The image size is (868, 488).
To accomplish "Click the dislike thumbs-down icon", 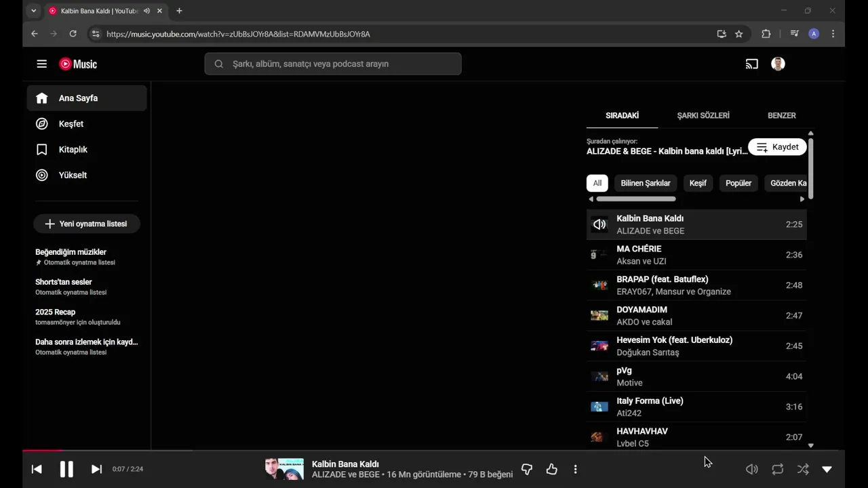I will click(527, 469).
